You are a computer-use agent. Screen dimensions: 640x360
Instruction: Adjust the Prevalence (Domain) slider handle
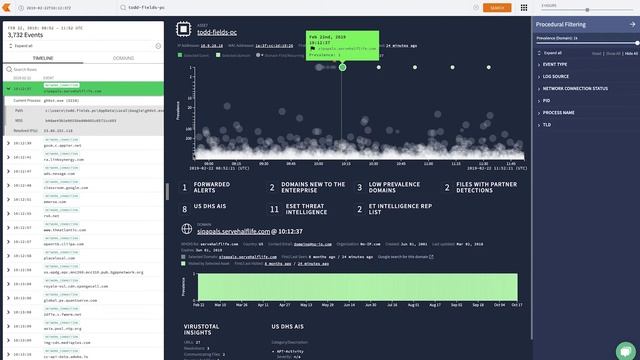click(637, 43)
